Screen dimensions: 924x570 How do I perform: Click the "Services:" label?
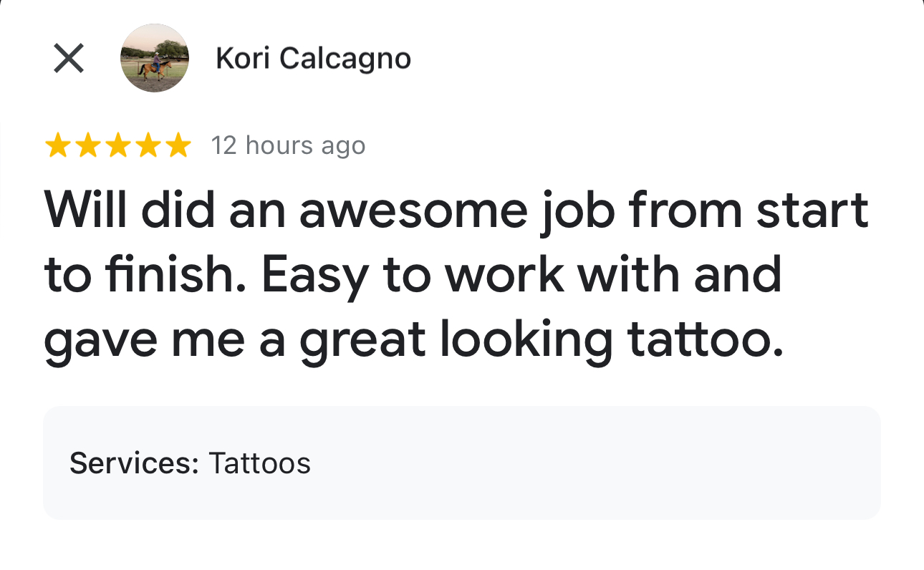[x=134, y=463]
